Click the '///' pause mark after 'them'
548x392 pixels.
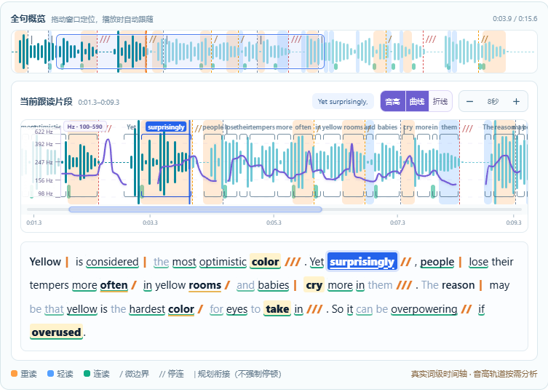click(404, 285)
